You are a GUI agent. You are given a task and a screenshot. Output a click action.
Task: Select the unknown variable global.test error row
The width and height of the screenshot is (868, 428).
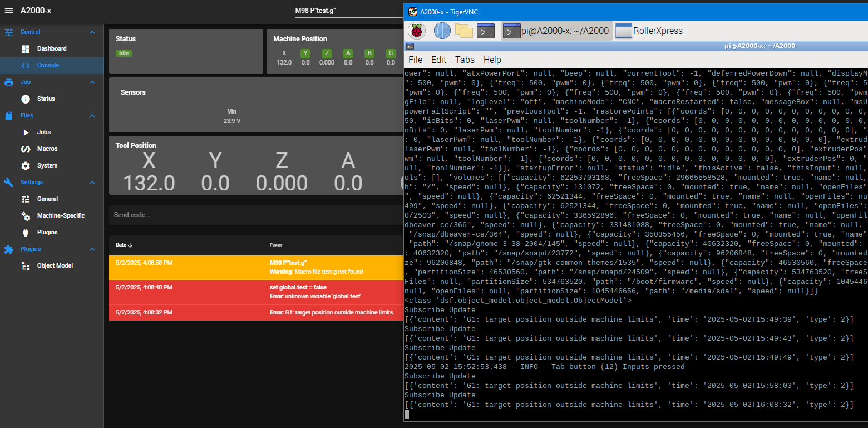(x=256, y=292)
